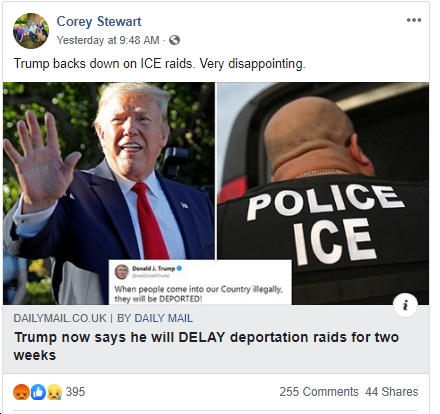This screenshot has height=414, width=440.
Task: Click the info 'i' icon on article
Action: coord(405,305)
